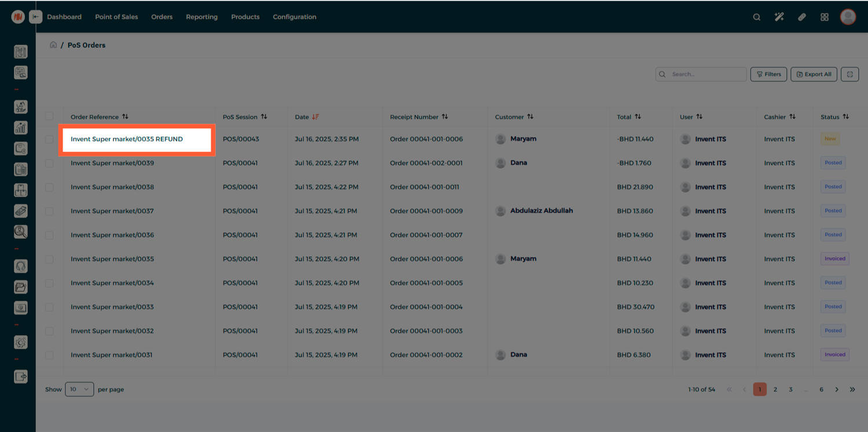Click the logout icon at sidebar bottom
Screen dimensions: 868x432
(21, 376)
